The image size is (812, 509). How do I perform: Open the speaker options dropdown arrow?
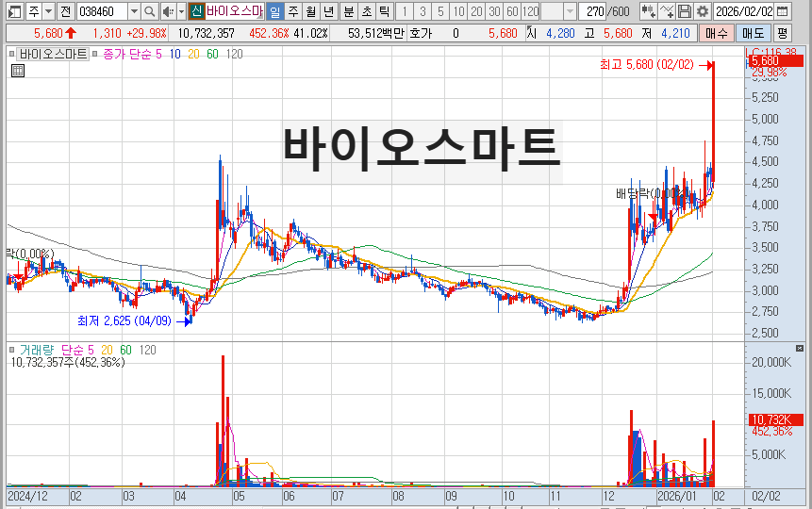(181, 11)
